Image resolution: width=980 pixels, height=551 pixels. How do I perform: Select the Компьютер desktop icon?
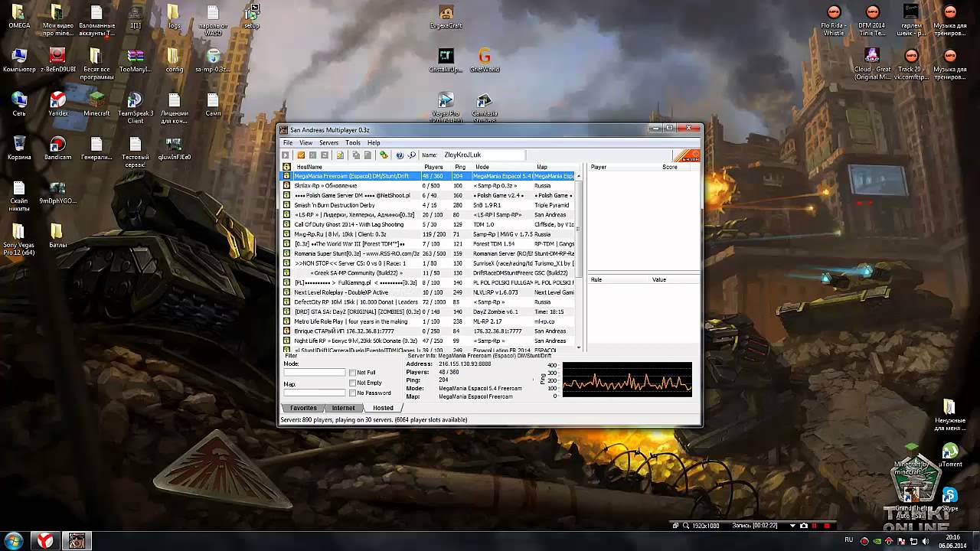point(19,60)
